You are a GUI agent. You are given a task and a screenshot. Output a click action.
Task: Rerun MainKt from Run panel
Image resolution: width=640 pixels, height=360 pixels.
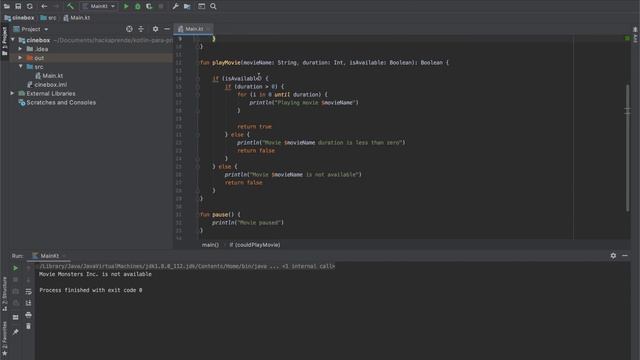click(x=15, y=268)
